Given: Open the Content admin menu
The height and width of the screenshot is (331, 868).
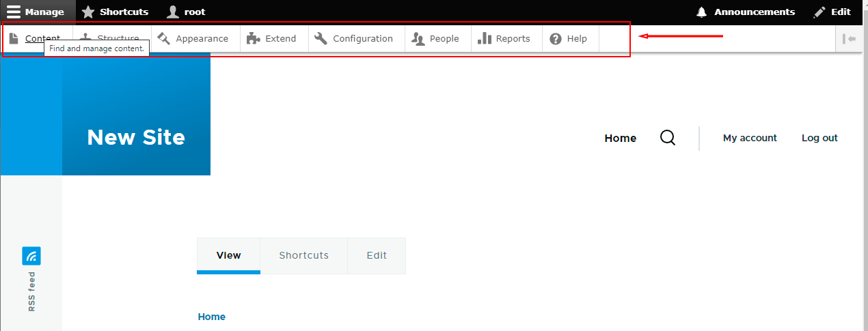Looking at the screenshot, I should pyautogui.click(x=42, y=38).
